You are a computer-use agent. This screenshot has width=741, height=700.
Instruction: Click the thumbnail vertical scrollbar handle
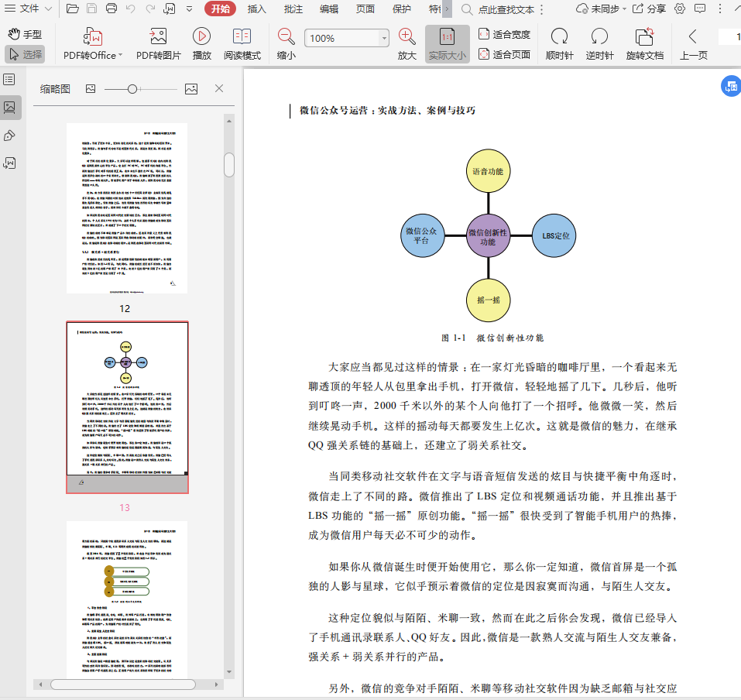coord(229,164)
